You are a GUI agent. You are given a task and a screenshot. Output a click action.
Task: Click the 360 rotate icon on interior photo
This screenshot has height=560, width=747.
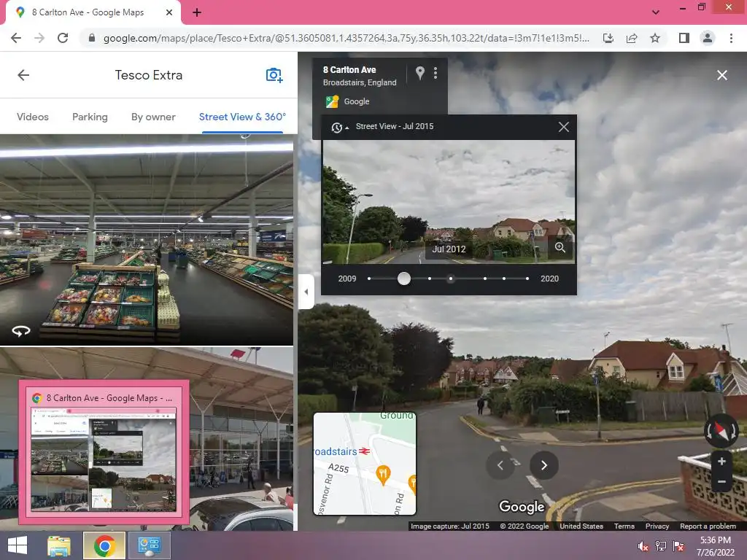click(21, 330)
